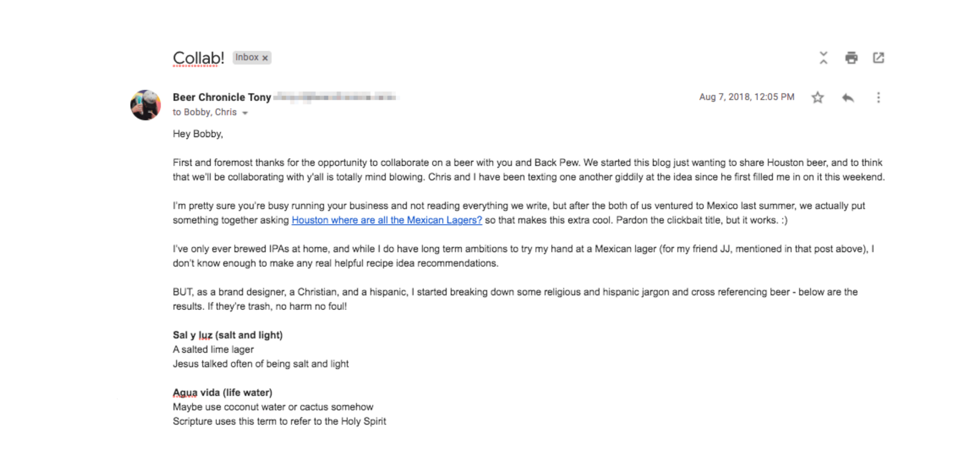Click the 'A salted lime lager' line
This screenshot has height=459, width=980.
[213, 349]
